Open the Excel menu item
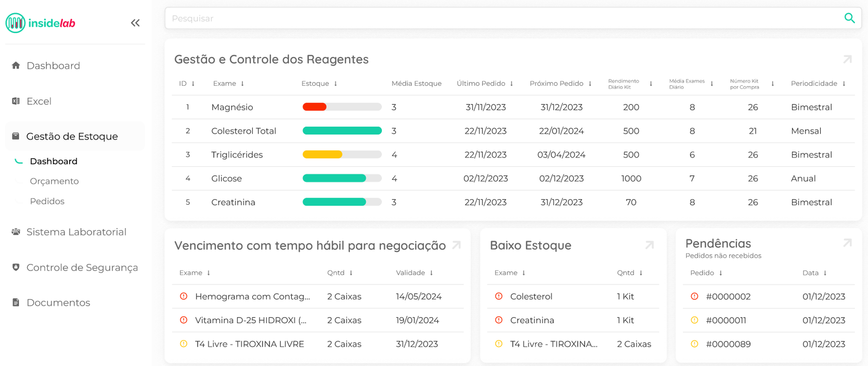 [39, 101]
